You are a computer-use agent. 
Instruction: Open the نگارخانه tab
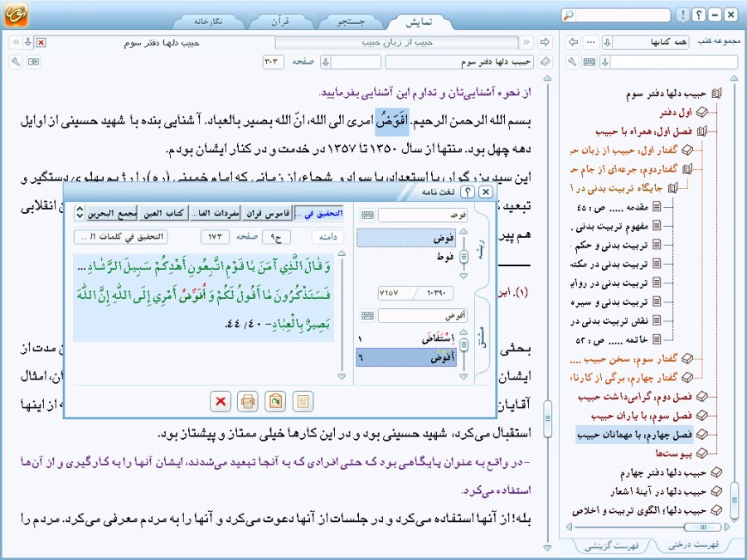pos(208,22)
